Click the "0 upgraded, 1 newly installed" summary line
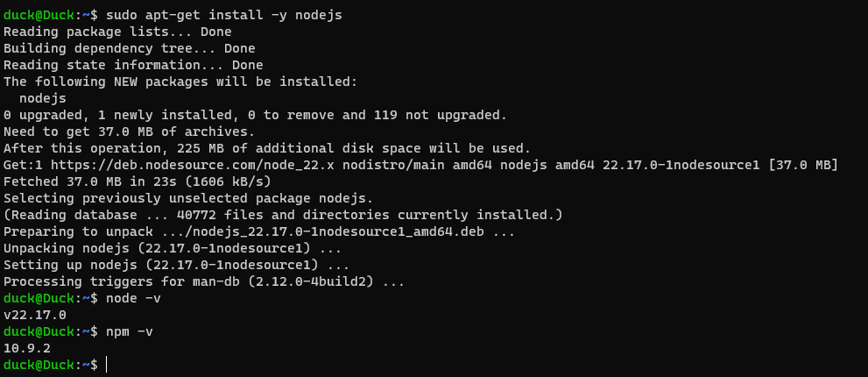 tap(255, 115)
